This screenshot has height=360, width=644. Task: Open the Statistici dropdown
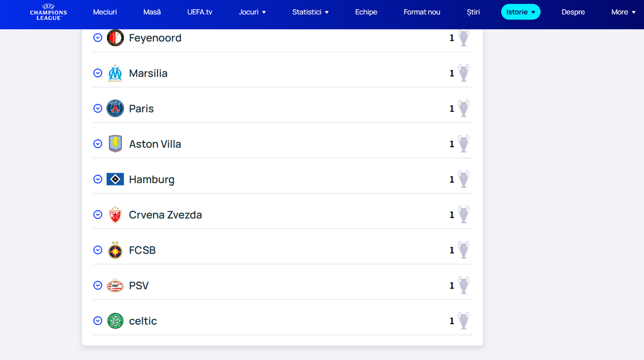click(x=310, y=12)
